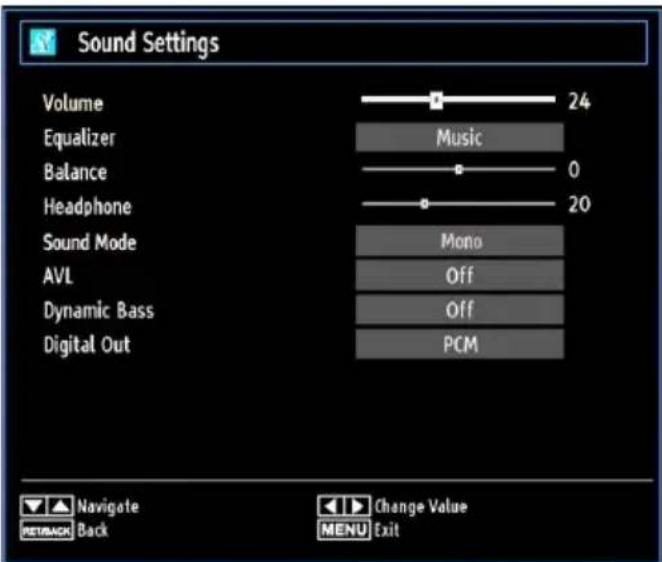Click the Exit hint label
The height and width of the screenshot is (562, 662).
click(387, 530)
